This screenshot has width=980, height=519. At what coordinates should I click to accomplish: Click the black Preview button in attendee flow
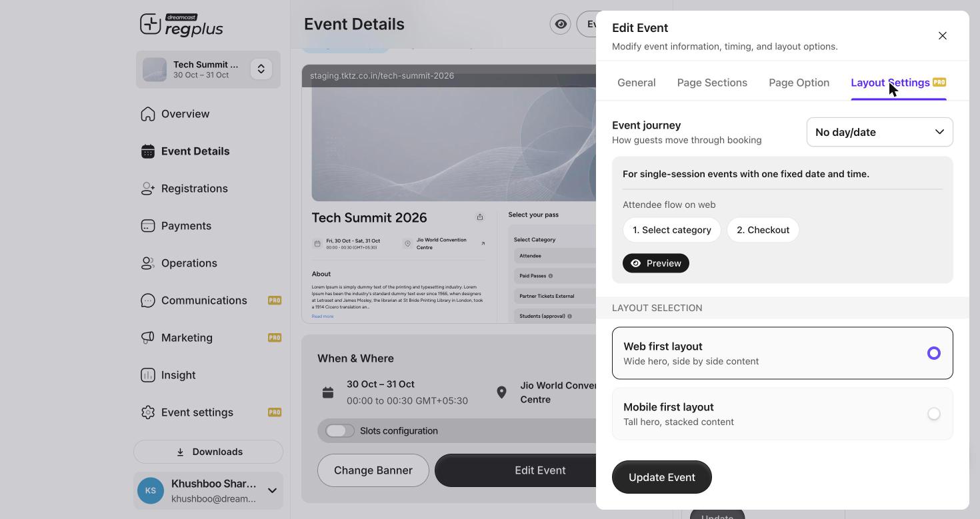click(x=656, y=263)
